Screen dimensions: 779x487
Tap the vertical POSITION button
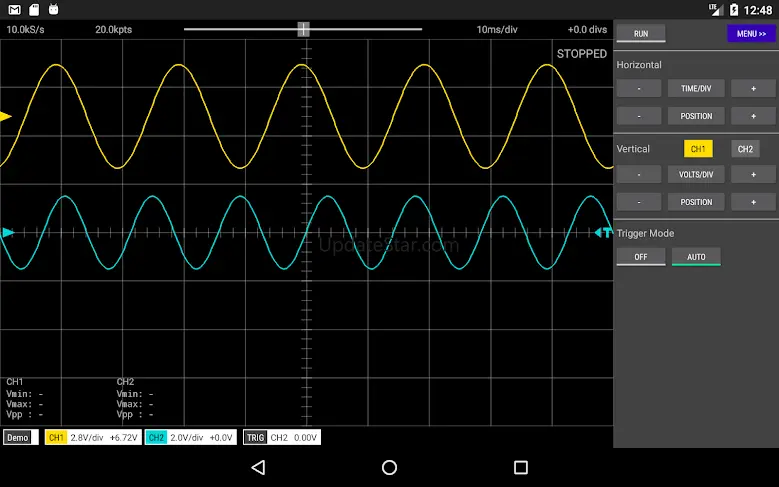[x=696, y=202]
